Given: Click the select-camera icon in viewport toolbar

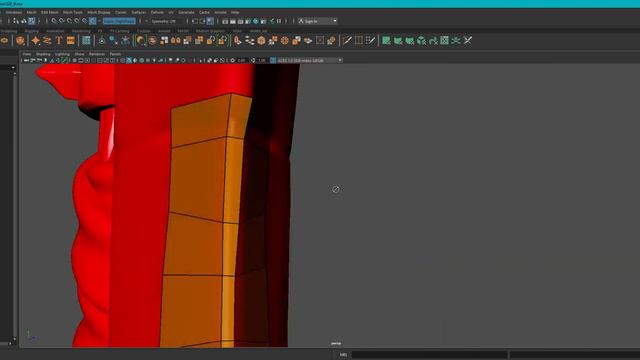Looking at the screenshot, I should (x=26, y=60).
